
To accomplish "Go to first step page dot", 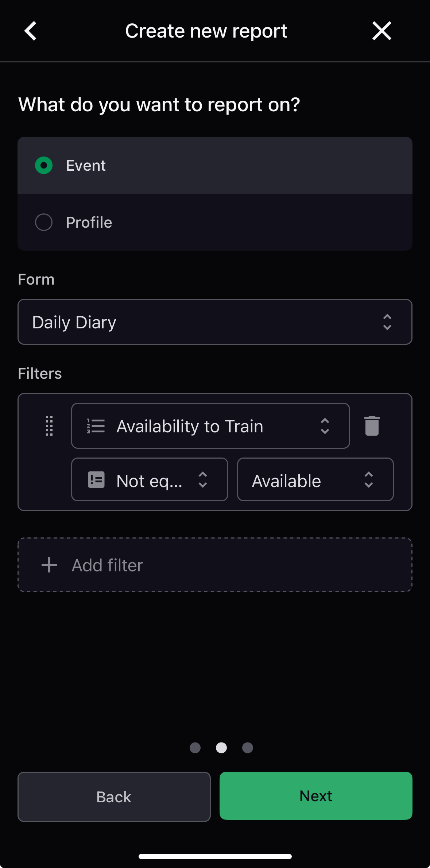I will click(x=195, y=748).
